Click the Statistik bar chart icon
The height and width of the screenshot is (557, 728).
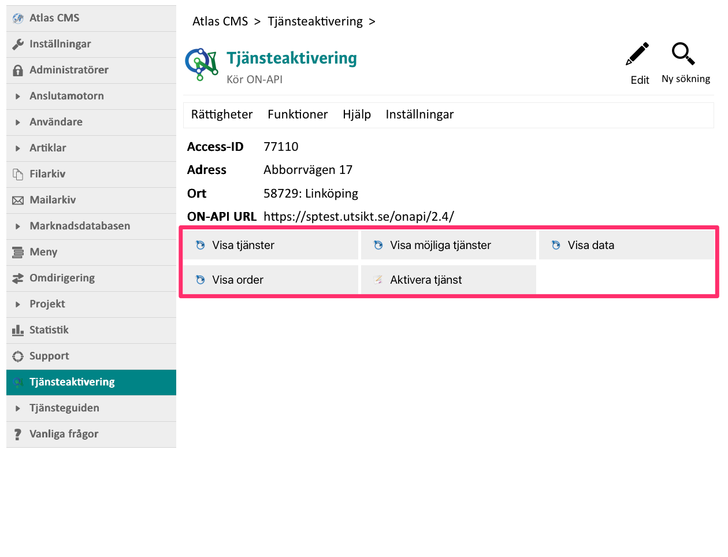pos(18,330)
